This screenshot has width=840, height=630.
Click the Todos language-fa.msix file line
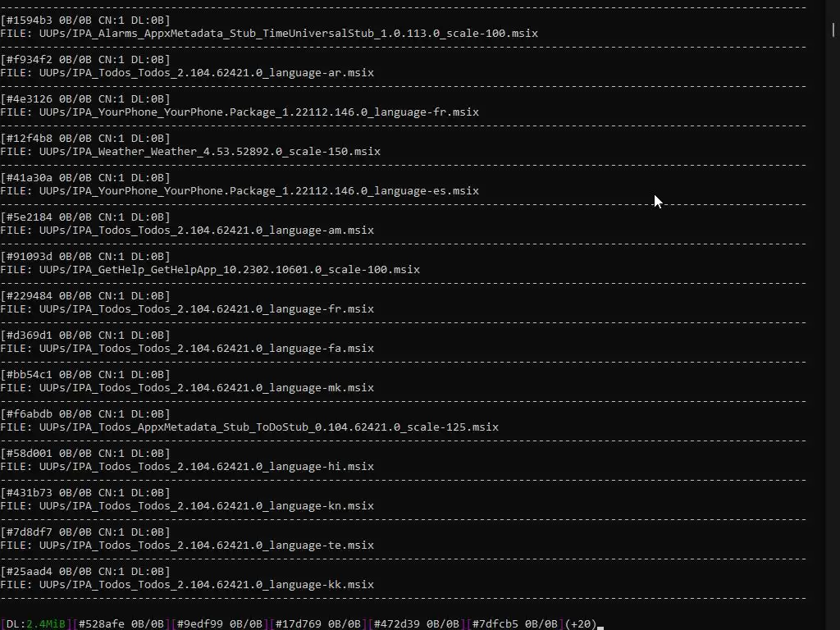tap(187, 348)
